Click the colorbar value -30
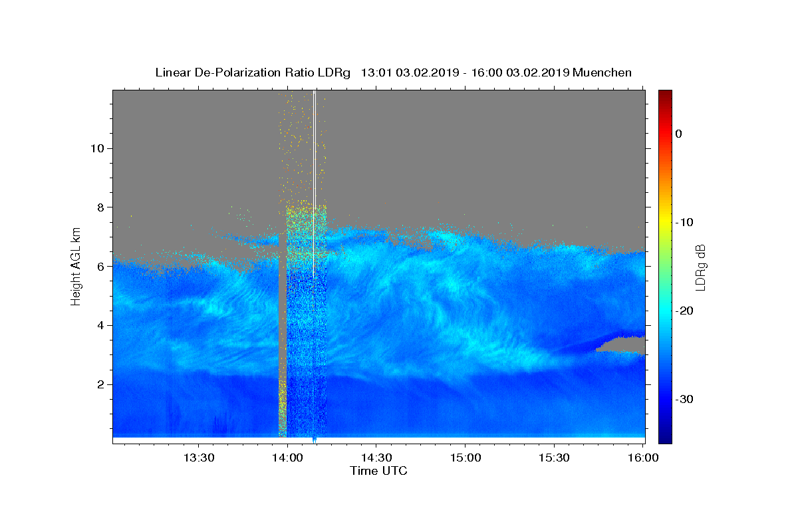The image size is (798, 532). (x=686, y=399)
